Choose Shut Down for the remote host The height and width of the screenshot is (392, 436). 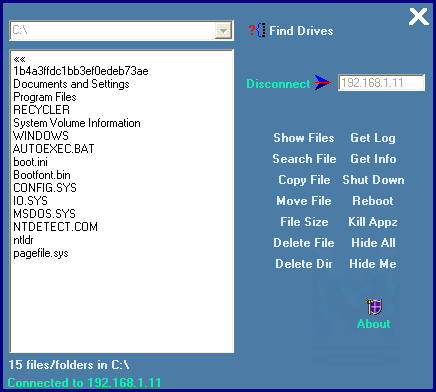click(x=373, y=180)
